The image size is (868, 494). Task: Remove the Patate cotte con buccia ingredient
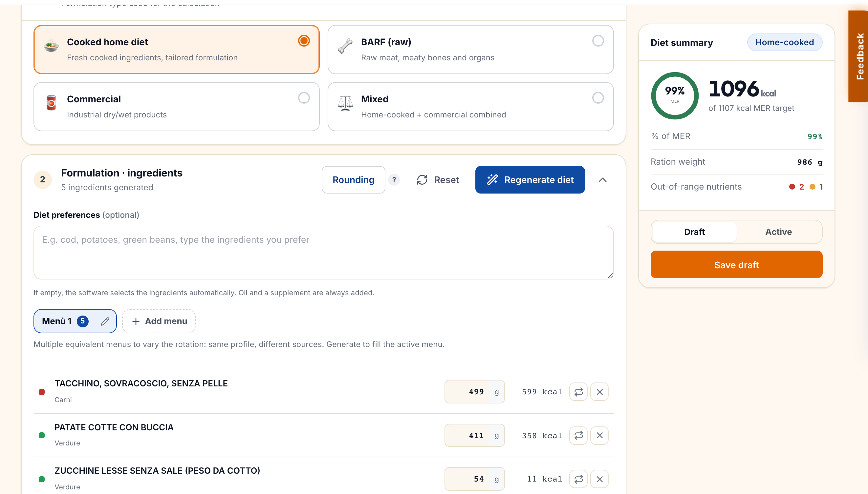click(x=599, y=435)
